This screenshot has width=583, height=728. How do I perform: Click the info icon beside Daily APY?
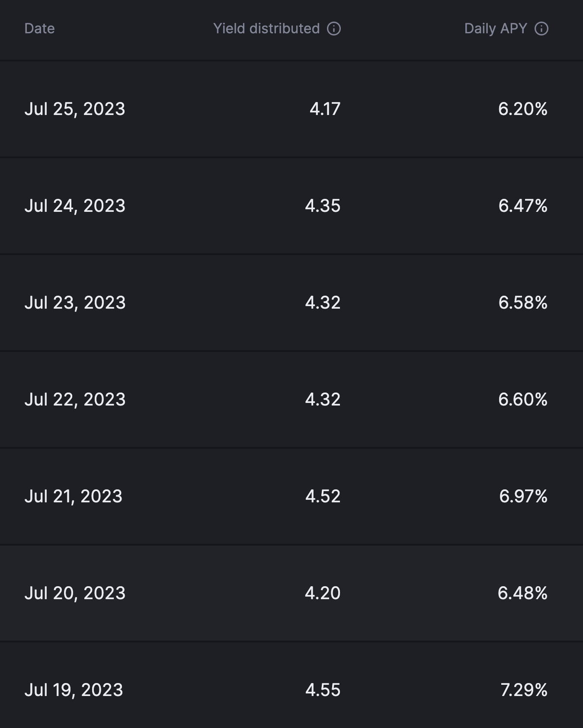tap(542, 29)
